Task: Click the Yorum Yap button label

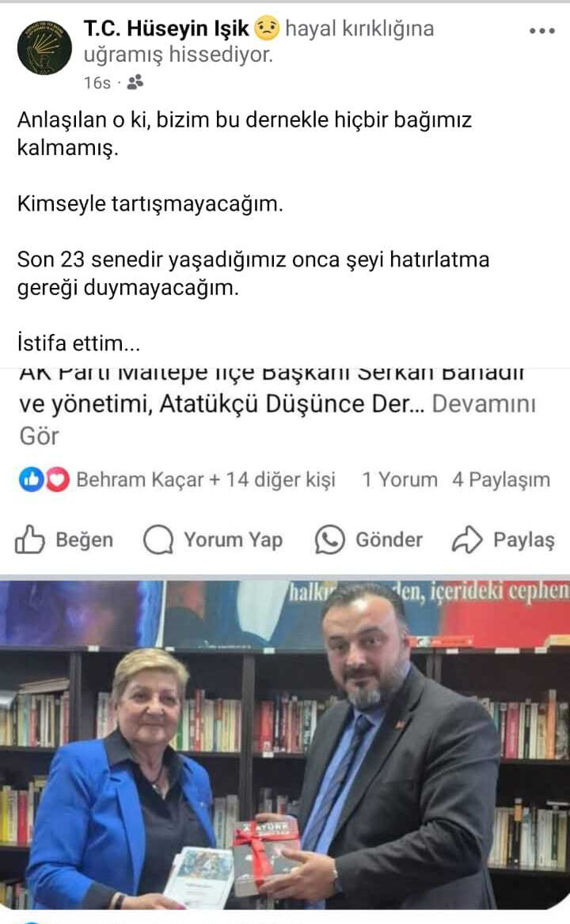Action: click(x=233, y=540)
